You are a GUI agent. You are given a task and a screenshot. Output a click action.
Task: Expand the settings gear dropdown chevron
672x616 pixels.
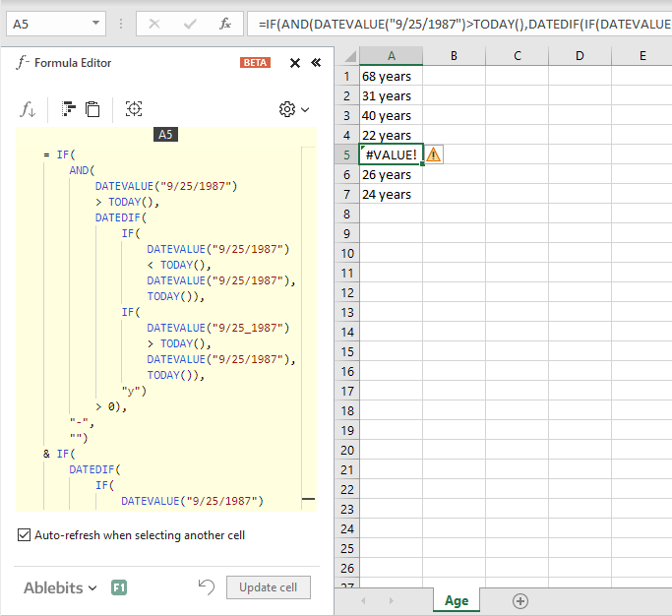pos(305,110)
